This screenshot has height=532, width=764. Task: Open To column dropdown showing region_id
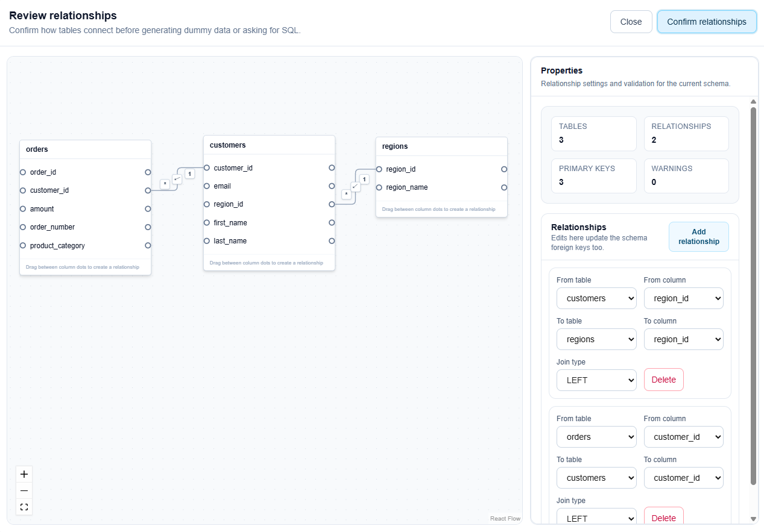(683, 339)
